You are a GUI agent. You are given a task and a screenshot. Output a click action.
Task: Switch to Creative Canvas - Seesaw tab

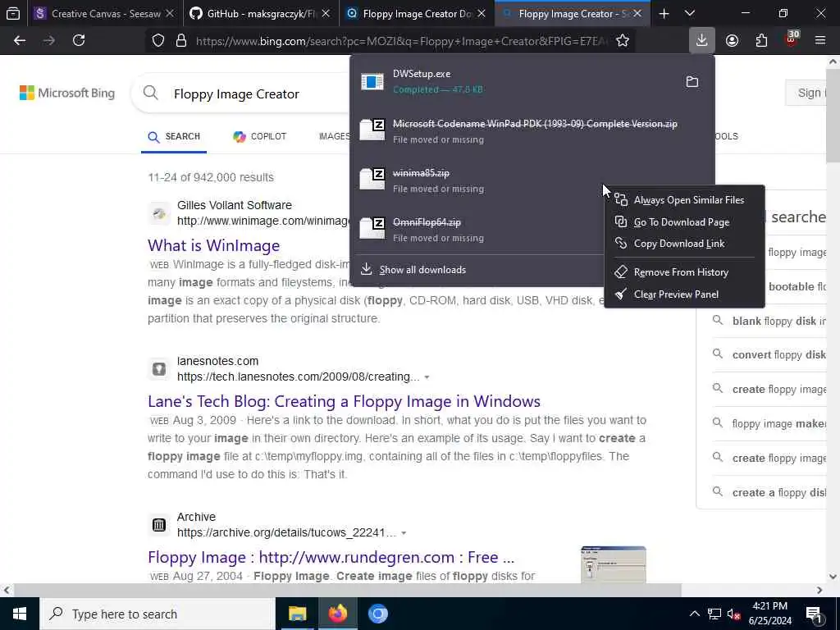coord(105,13)
